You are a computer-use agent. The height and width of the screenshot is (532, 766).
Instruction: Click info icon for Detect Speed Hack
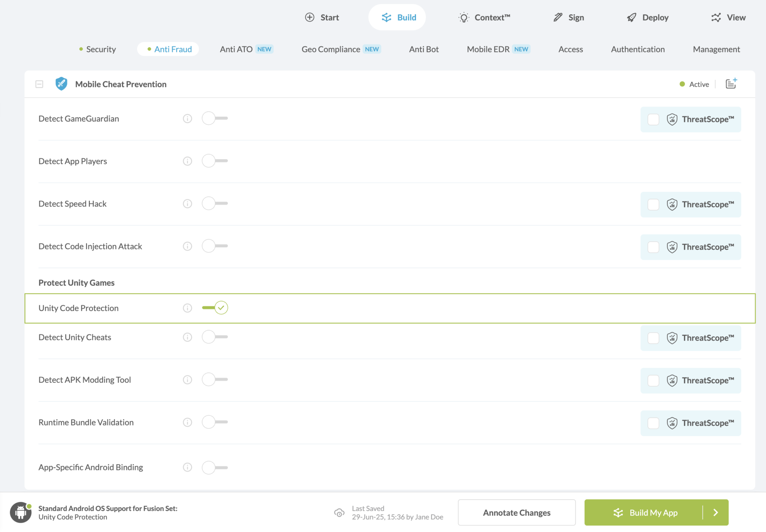(187, 204)
